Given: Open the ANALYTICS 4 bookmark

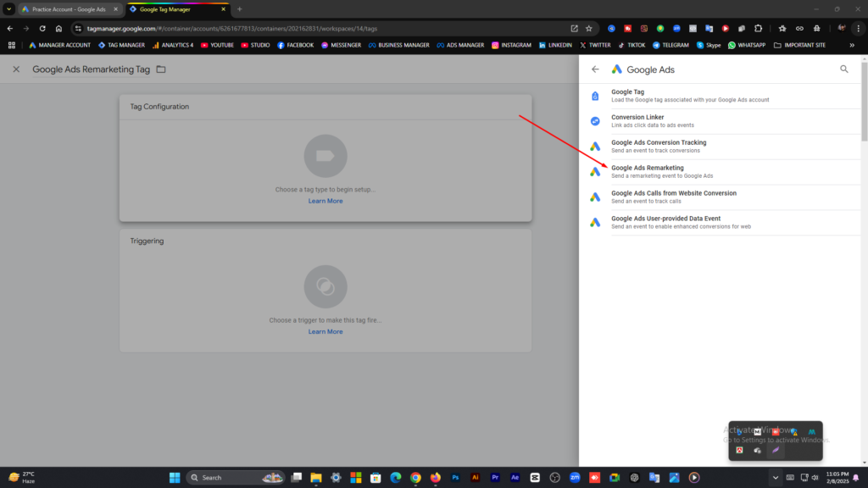Looking at the screenshot, I should [x=173, y=46].
